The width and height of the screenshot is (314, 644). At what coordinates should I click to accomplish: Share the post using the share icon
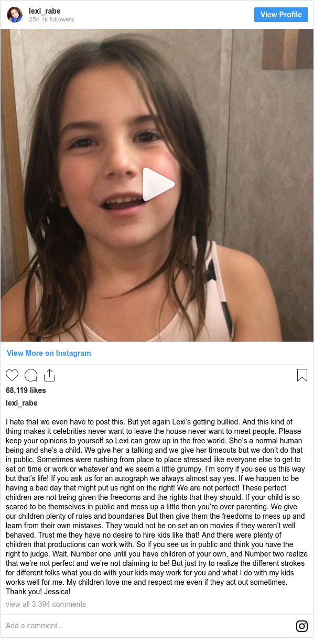[x=49, y=375]
